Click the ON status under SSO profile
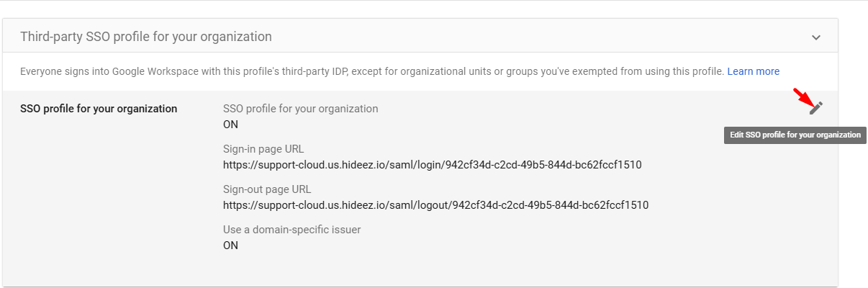 [230, 125]
